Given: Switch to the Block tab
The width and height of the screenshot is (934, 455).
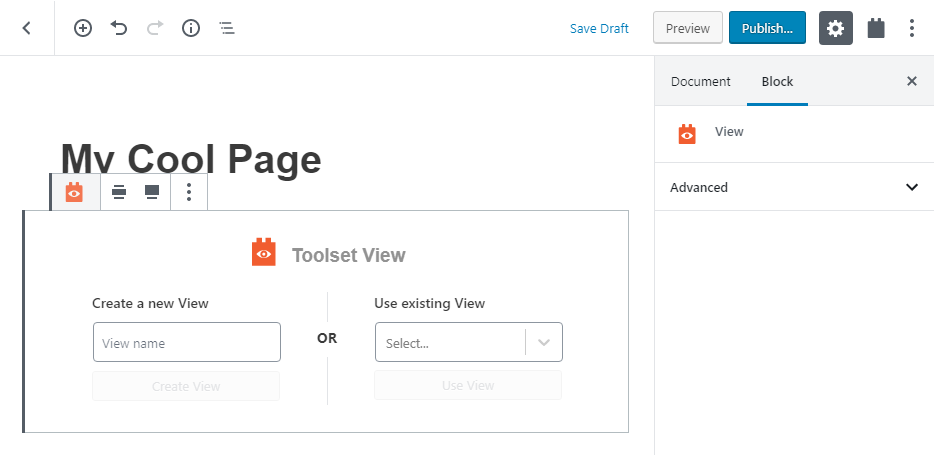Looking at the screenshot, I should coord(777,82).
